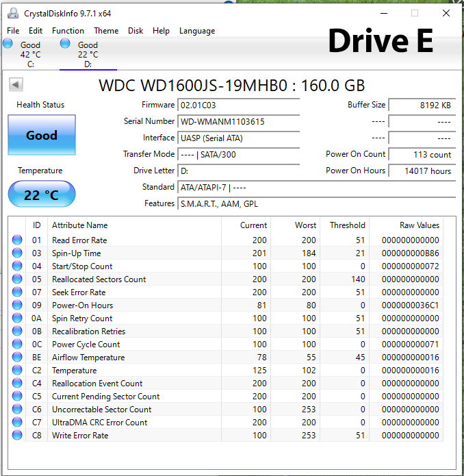Open the File menu
Screen dimensions: 464x476
[13, 31]
